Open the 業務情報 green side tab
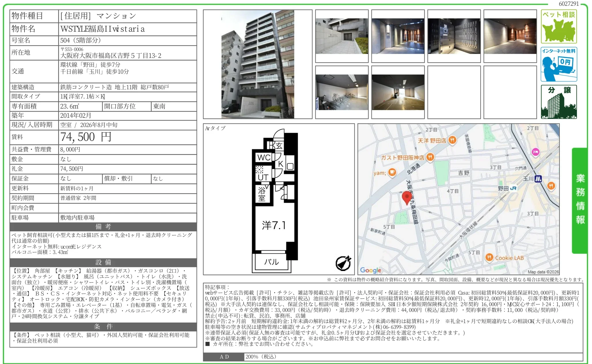 click(580, 200)
